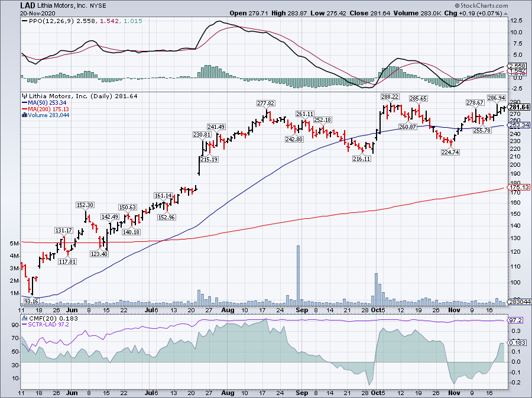Click the bar-chart icon before the Lithia Motors (Daily) legend
Screen dimensions: 532x398
25,96
